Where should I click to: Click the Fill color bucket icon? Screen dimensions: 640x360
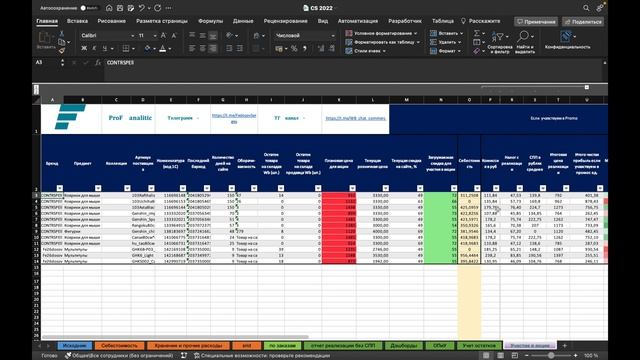(x=147, y=49)
